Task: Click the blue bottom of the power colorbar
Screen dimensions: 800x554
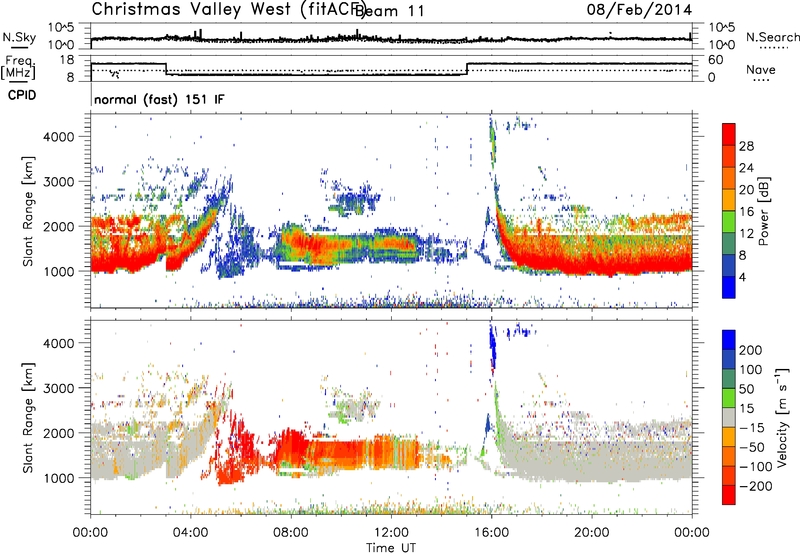Action: coord(729,287)
